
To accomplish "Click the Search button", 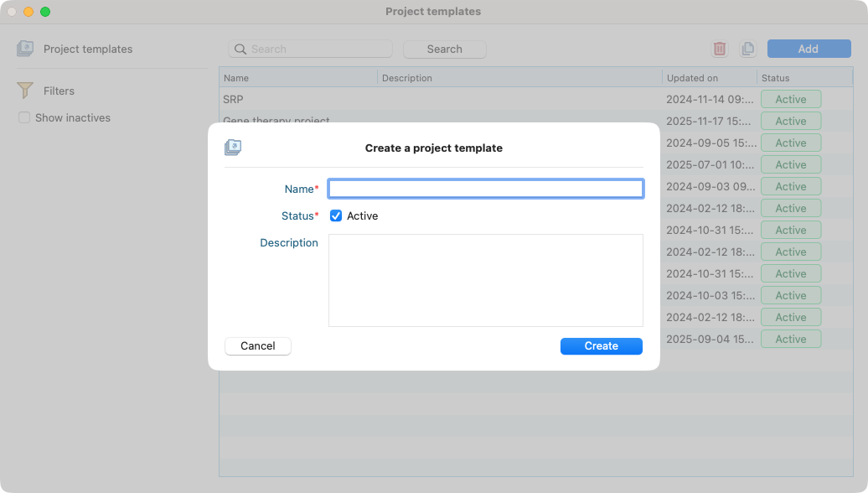I will tap(444, 49).
